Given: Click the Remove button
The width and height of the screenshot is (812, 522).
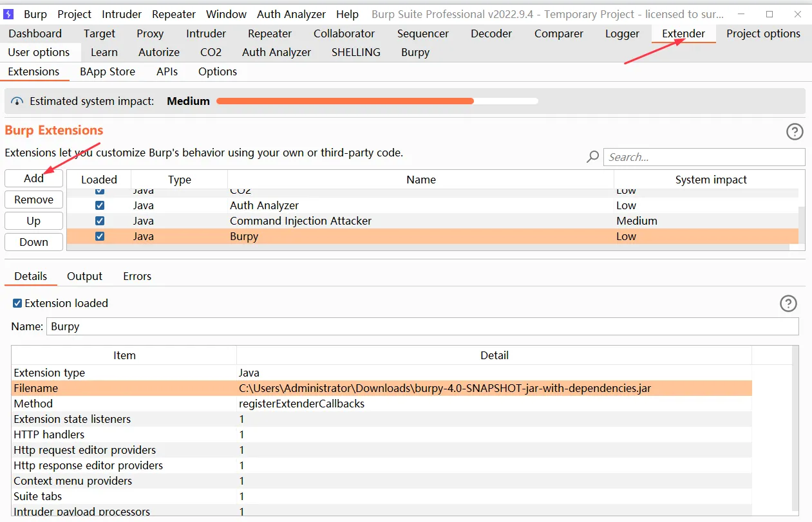Looking at the screenshot, I should point(33,200).
